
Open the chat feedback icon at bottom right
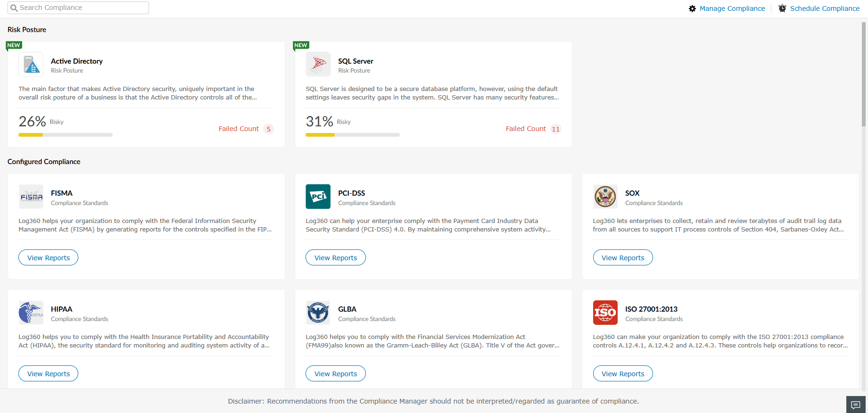(x=855, y=405)
